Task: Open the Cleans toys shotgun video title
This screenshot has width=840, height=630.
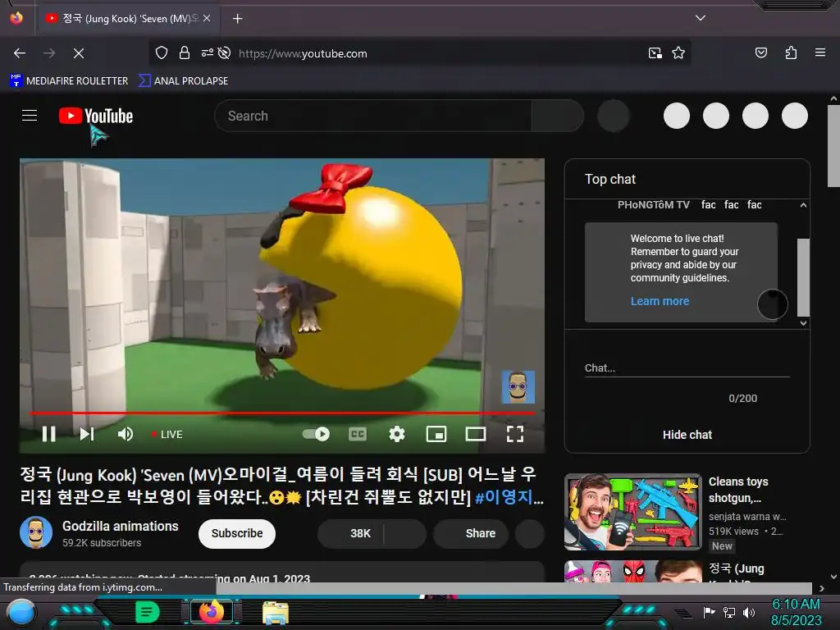Action: tap(738, 490)
